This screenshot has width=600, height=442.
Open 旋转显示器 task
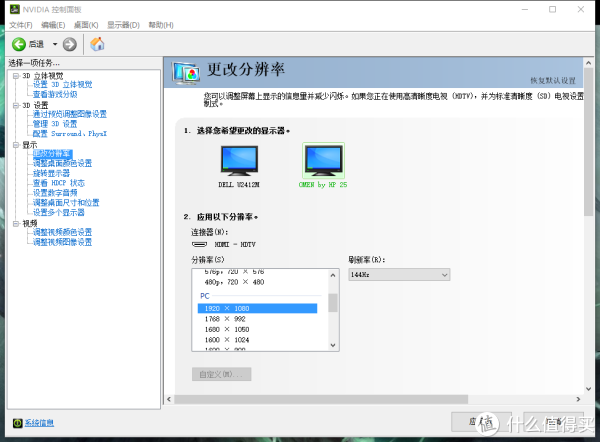point(51,173)
